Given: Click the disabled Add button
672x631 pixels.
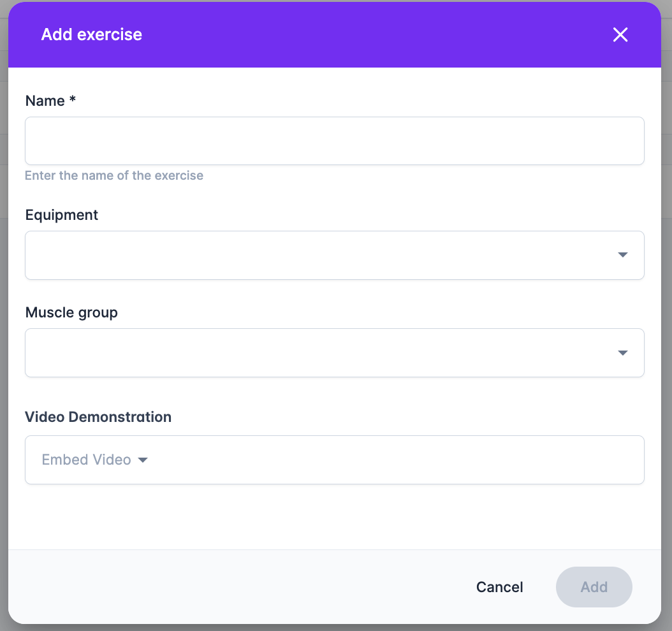Looking at the screenshot, I should 594,587.
